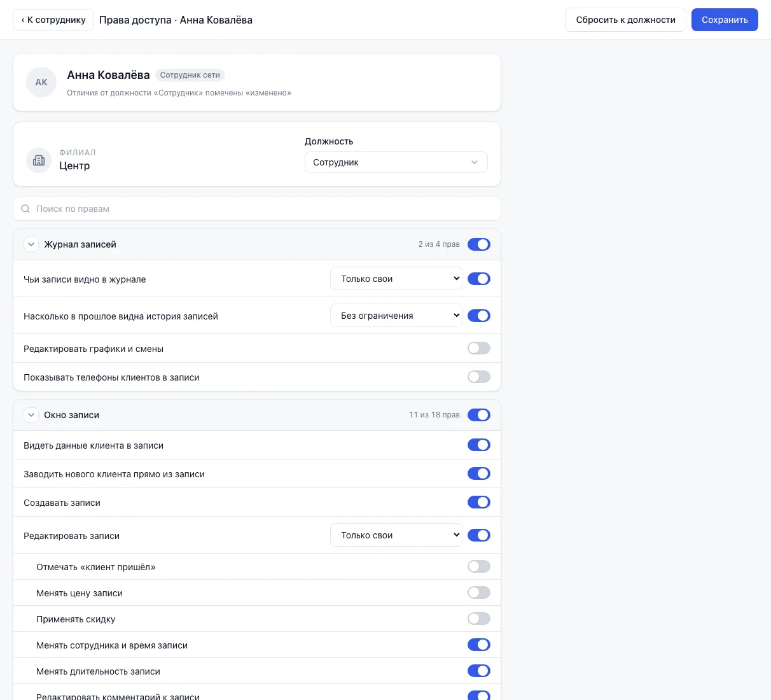
Task: Open dropdown for «Редактировать записи»
Action: tap(396, 535)
